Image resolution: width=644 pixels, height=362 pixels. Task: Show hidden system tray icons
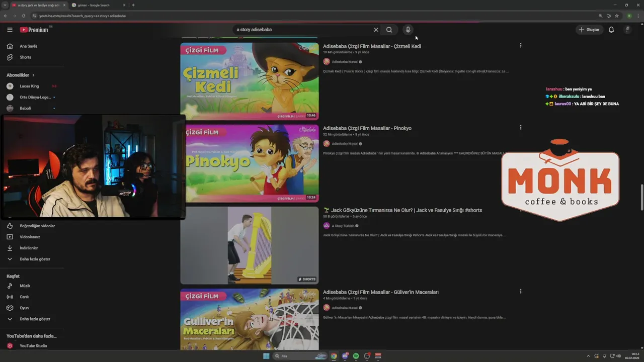pos(589,356)
